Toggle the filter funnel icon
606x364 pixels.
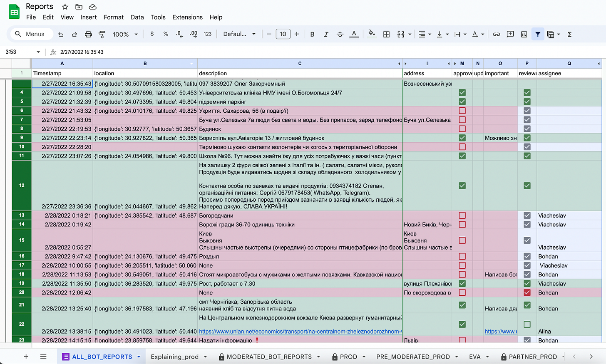click(x=538, y=35)
